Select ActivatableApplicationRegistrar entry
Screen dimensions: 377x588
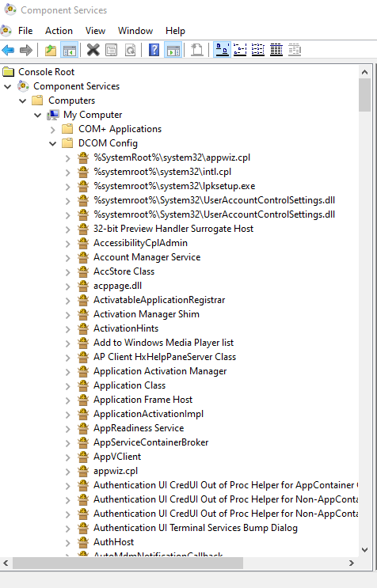159,300
